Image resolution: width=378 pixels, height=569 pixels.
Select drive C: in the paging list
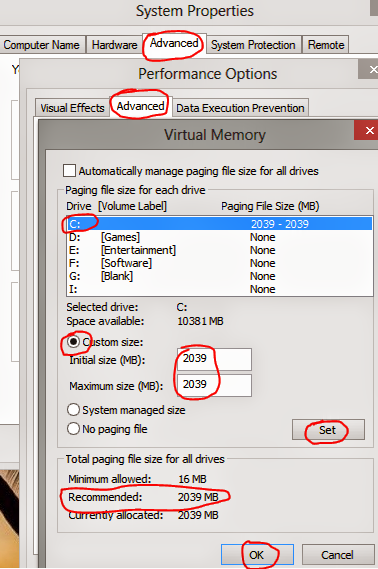coord(220,224)
